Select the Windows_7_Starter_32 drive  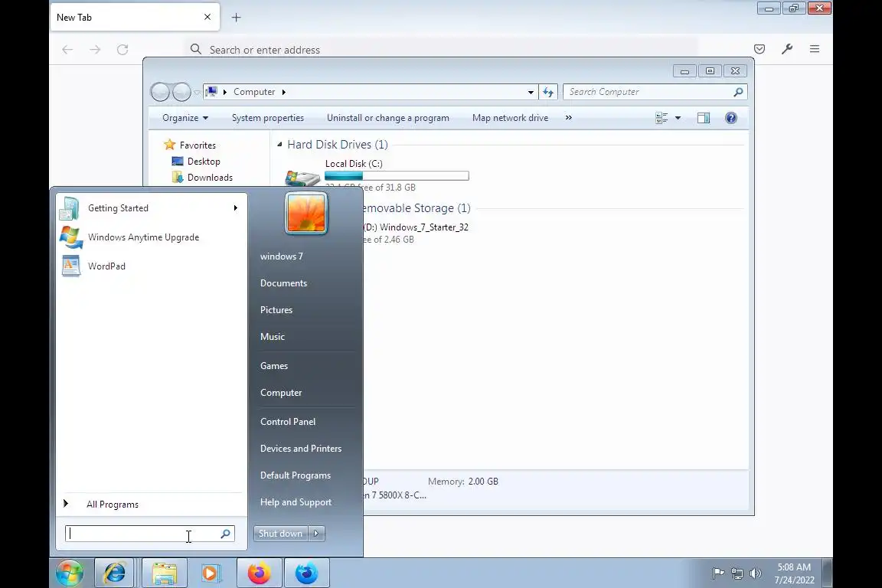416,227
